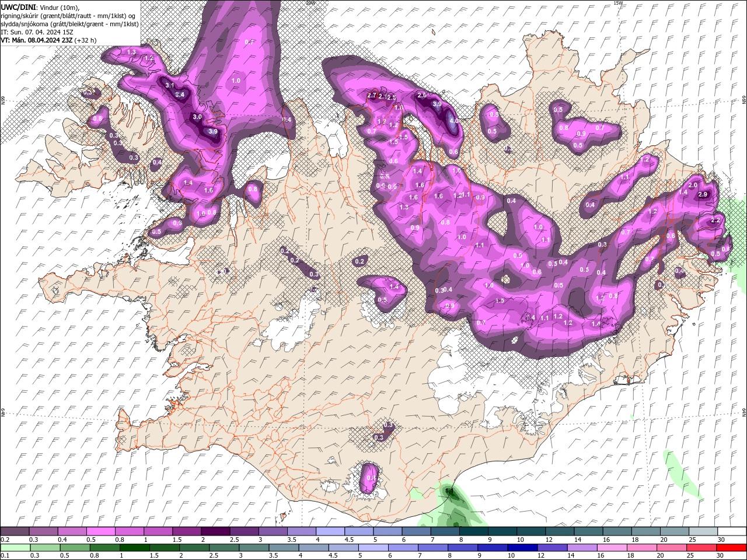Choose the light periwinkle swatch labeled 4 in top legend row
The width and height of the screenshot is (747, 560).
click(329, 531)
